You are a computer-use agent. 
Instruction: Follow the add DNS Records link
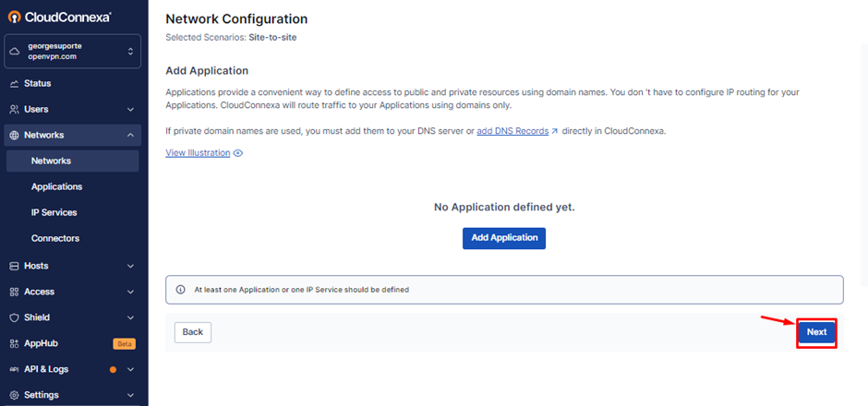tap(512, 131)
